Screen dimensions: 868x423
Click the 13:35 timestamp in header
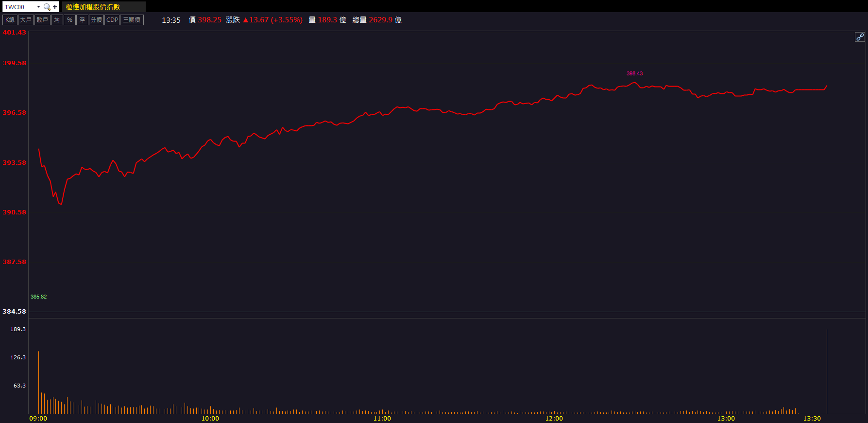click(x=171, y=20)
